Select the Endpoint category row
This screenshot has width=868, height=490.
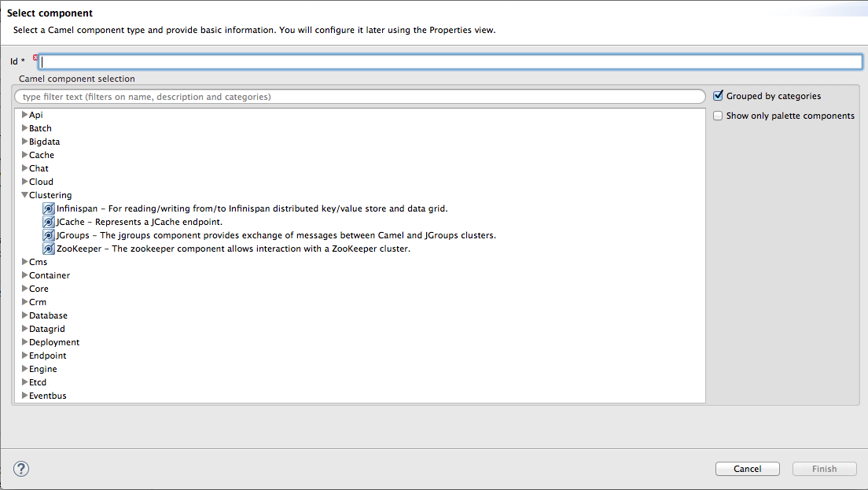[x=47, y=356]
